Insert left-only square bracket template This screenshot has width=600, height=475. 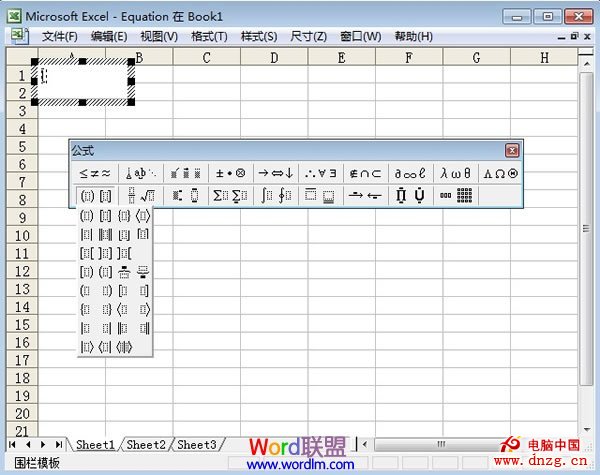coord(123,291)
